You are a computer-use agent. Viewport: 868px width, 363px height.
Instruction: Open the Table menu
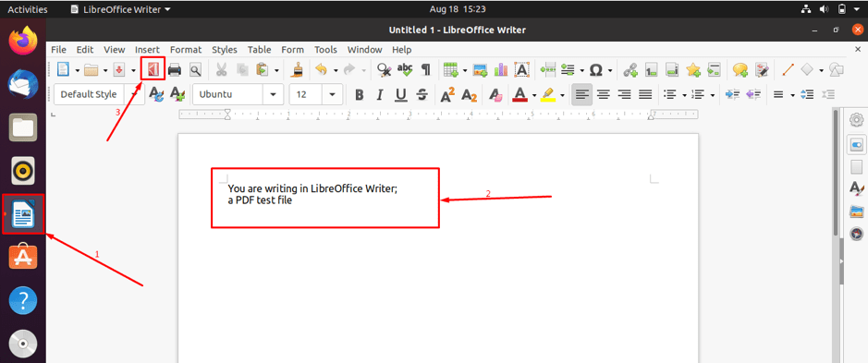pyautogui.click(x=259, y=49)
